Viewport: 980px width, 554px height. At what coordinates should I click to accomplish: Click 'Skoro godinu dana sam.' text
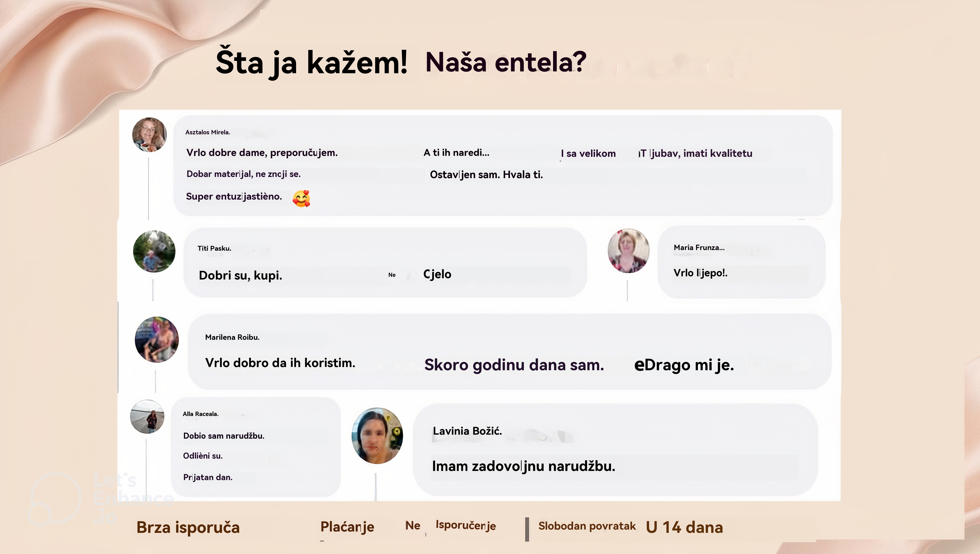[514, 365]
